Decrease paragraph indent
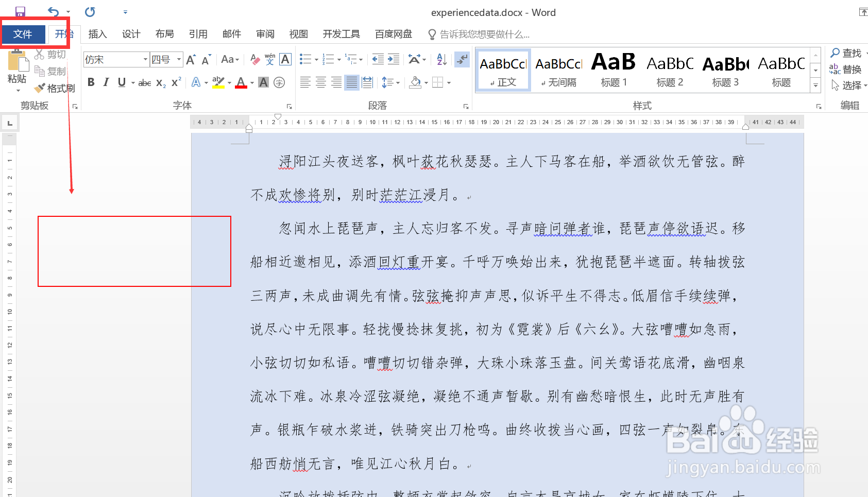 coord(378,60)
